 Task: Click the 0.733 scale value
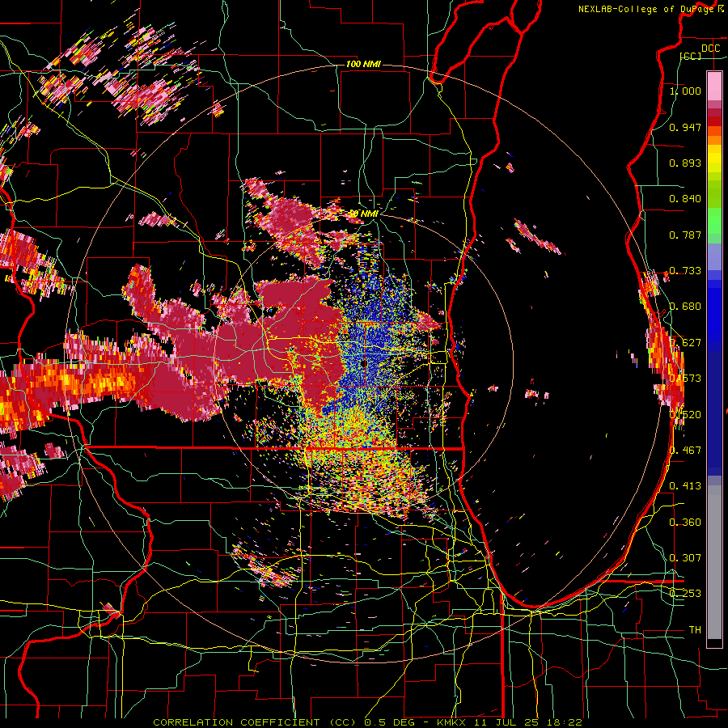tap(685, 271)
